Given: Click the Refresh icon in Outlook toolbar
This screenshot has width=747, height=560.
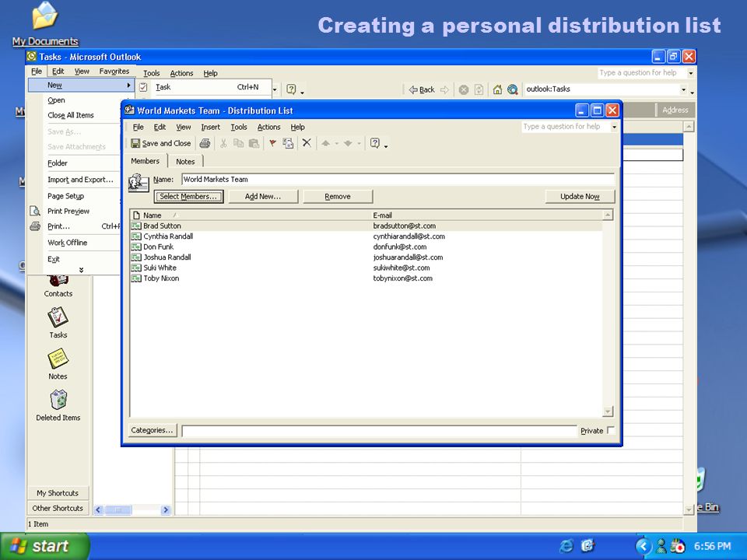Looking at the screenshot, I should [479, 89].
